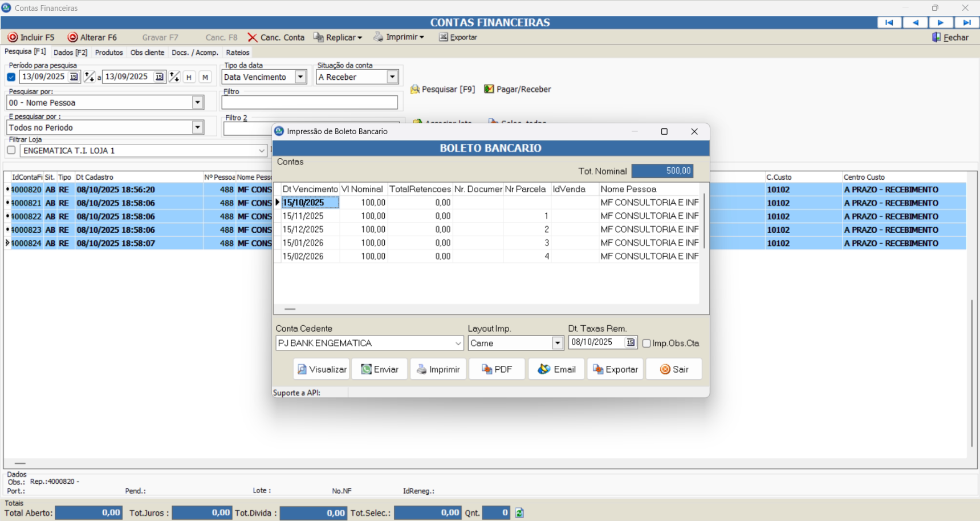This screenshot has width=980, height=521.
Task: Open the Pagar/Receber function
Action: click(517, 90)
